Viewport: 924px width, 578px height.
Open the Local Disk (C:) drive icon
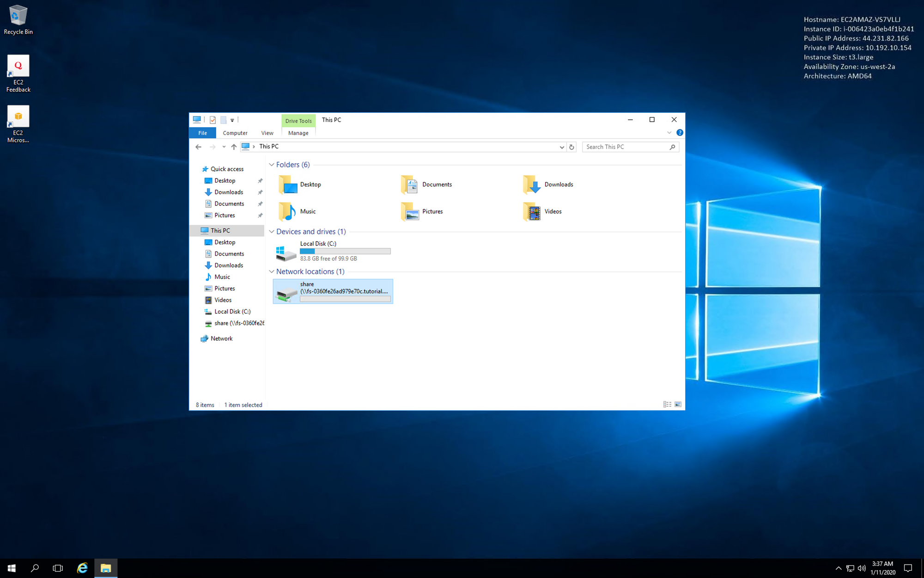pos(286,252)
